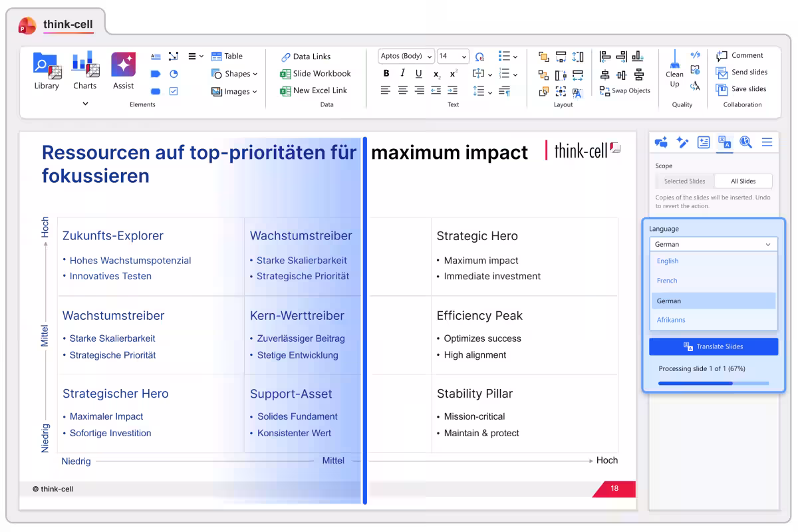Click the paragraph direction icon
Viewport: 798px width, 532px height.
point(505,91)
